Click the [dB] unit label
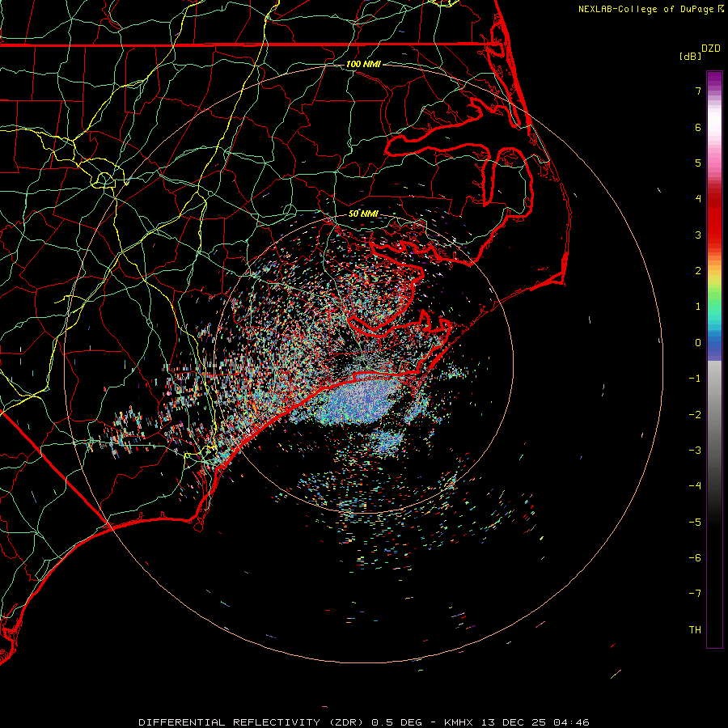Screen dimensions: 728x728 (x=691, y=56)
